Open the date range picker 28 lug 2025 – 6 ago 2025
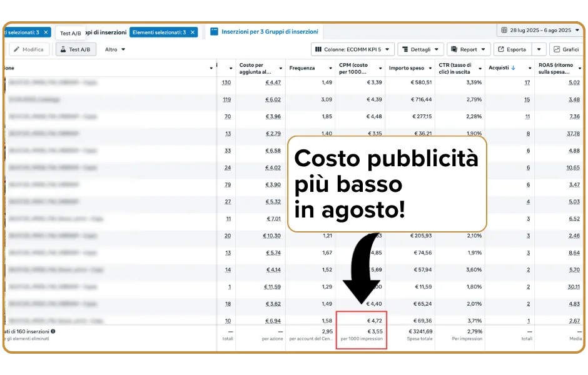 point(540,30)
